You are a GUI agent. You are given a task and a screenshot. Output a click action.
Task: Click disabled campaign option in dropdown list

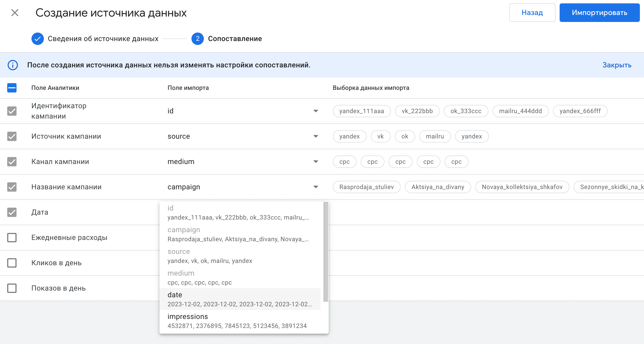[x=240, y=234]
